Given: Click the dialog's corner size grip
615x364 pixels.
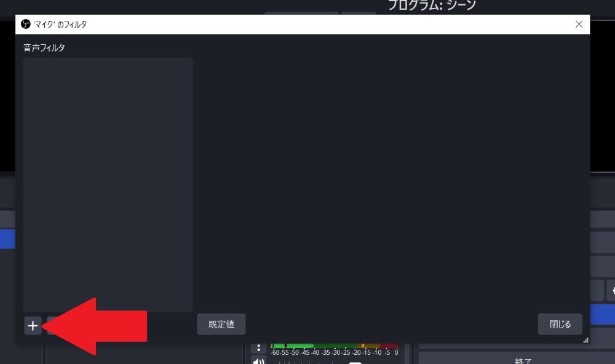Looking at the screenshot, I should 586,340.
